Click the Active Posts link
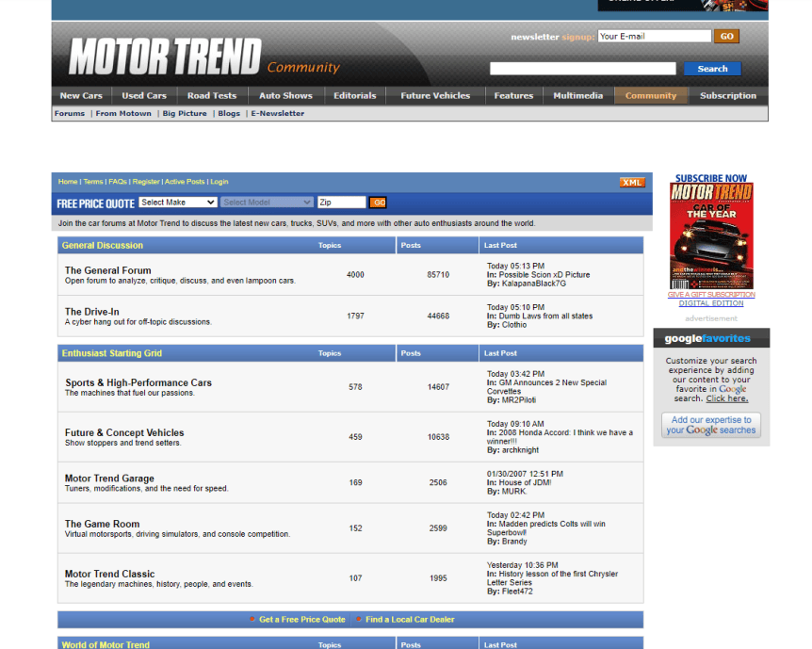812x649 pixels. click(x=185, y=182)
